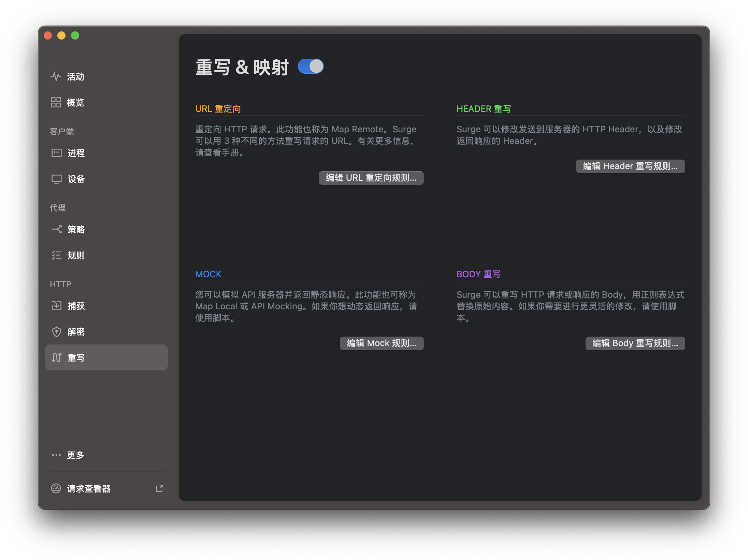
Task: Click the Capture download-box icon
Action: (x=56, y=306)
